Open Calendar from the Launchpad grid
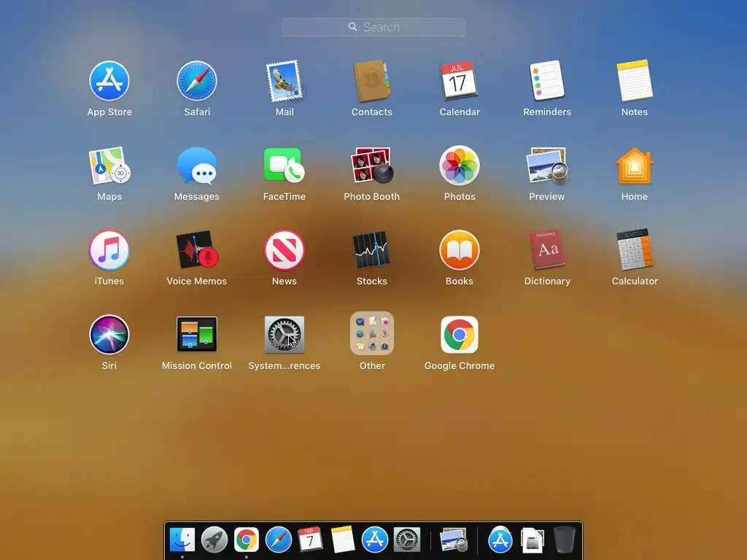This screenshot has width=747, height=560. 459,80
